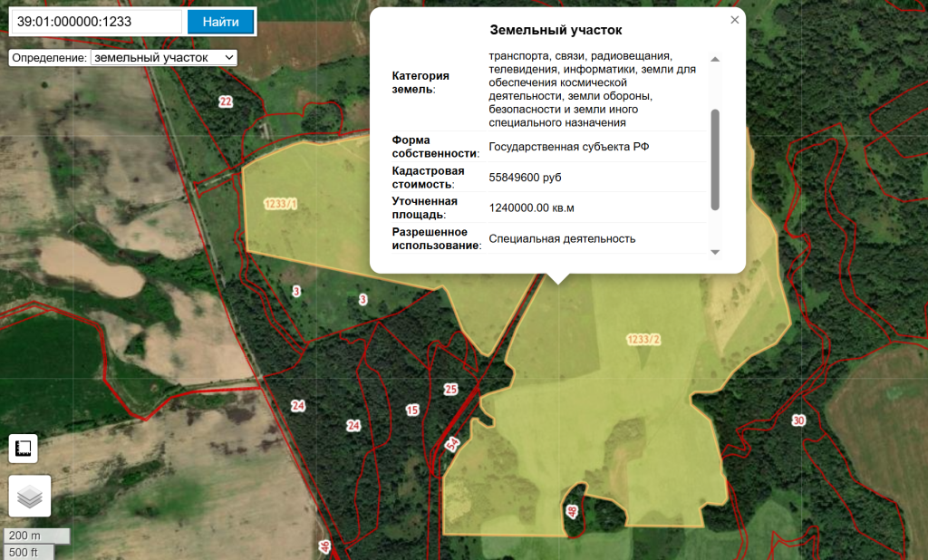Select parcel label 1233/2 on map
This screenshot has height=560, width=928.
(x=643, y=339)
